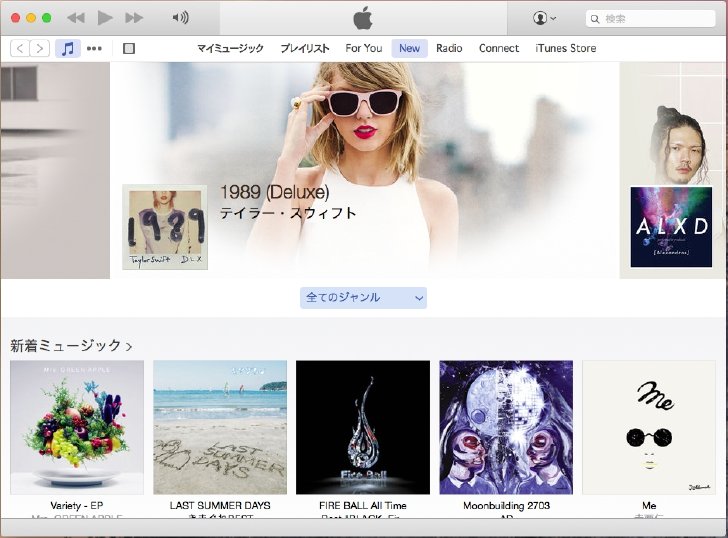Click the rewind previous track button
728x538 pixels.
(x=76, y=18)
